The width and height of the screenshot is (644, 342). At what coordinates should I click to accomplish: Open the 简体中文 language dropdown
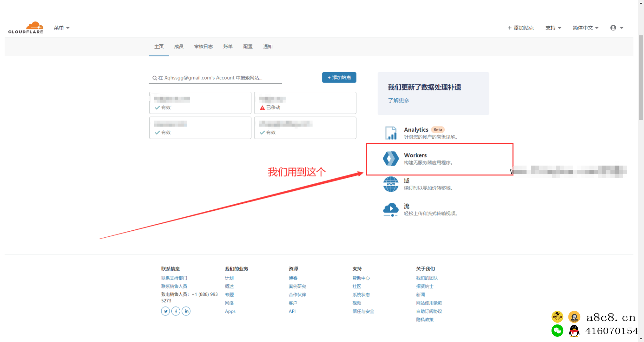[586, 28]
